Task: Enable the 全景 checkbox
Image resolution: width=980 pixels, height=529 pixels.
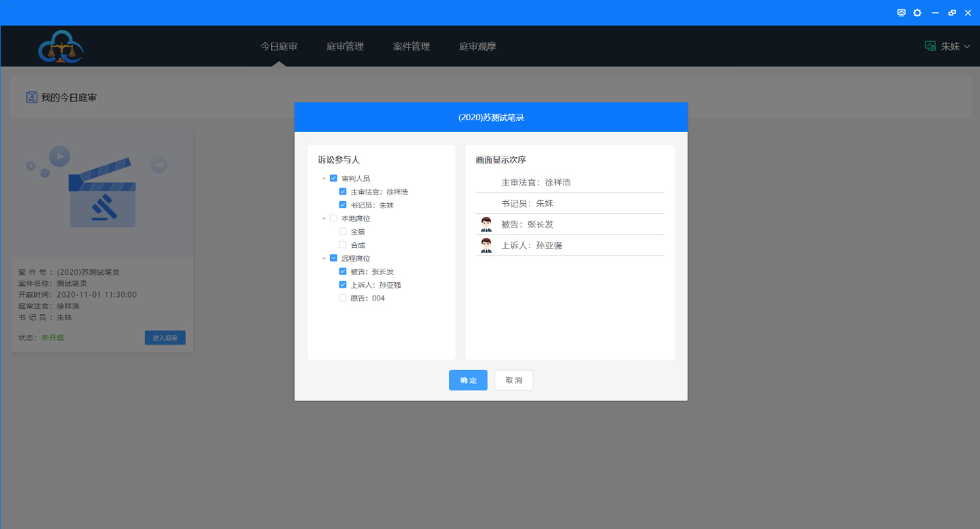Action: 343,231
